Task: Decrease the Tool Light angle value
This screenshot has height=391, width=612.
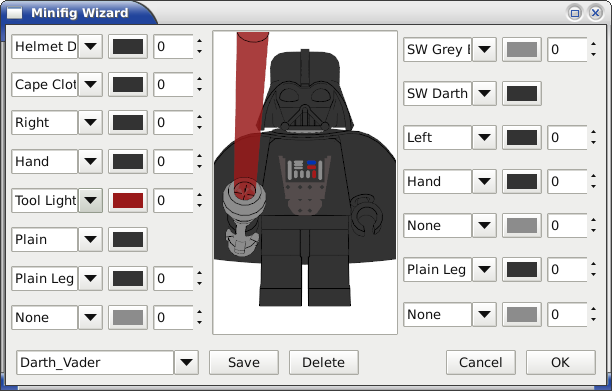Action: [199, 206]
